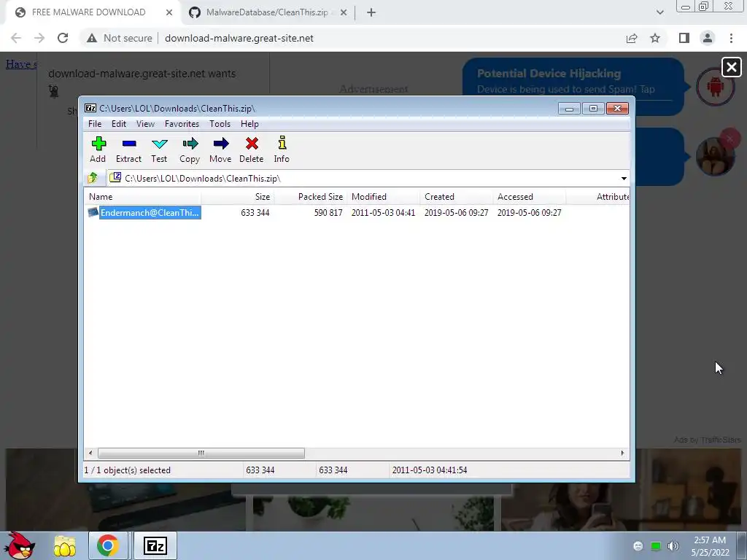
Task: Toggle Chrome side panel icon
Action: point(684,38)
